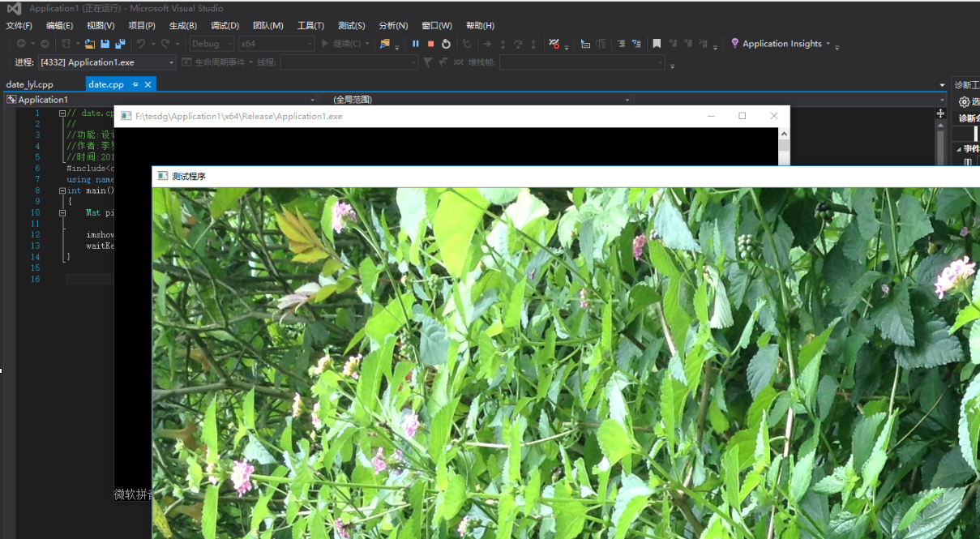Screen dimensions: 980x539
Task: Click the restart debugging icon
Action: pos(446,44)
